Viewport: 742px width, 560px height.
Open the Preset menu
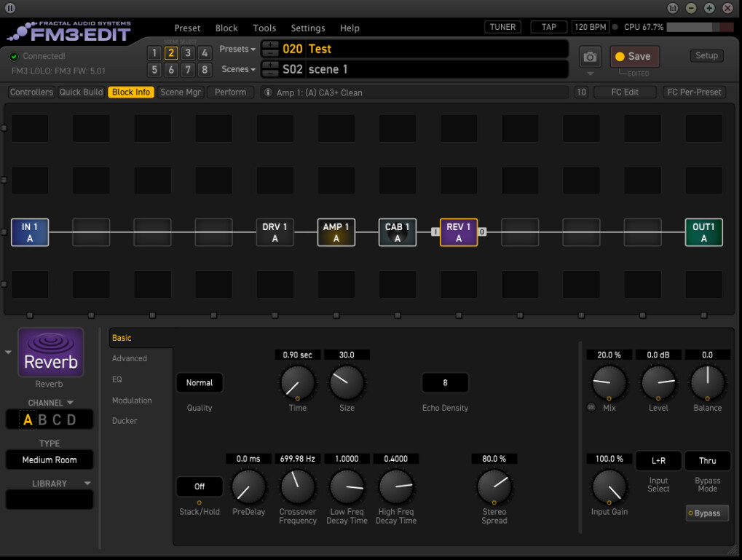click(x=187, y=28)
